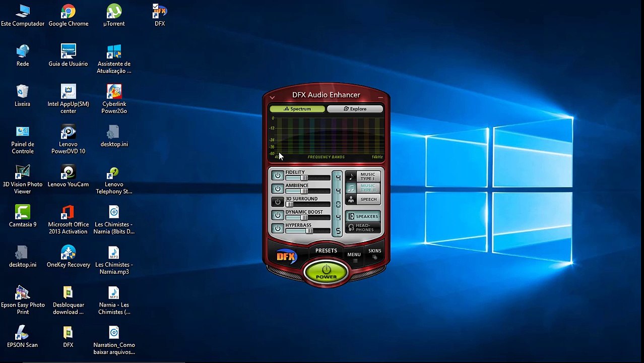Screen dimensions: 644x363
Task: Click the Fidelity slider
Action: point(308,178)
